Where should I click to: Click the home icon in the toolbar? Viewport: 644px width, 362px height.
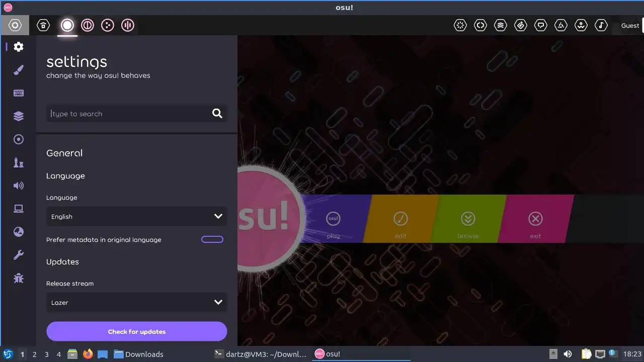coord(43,25)
